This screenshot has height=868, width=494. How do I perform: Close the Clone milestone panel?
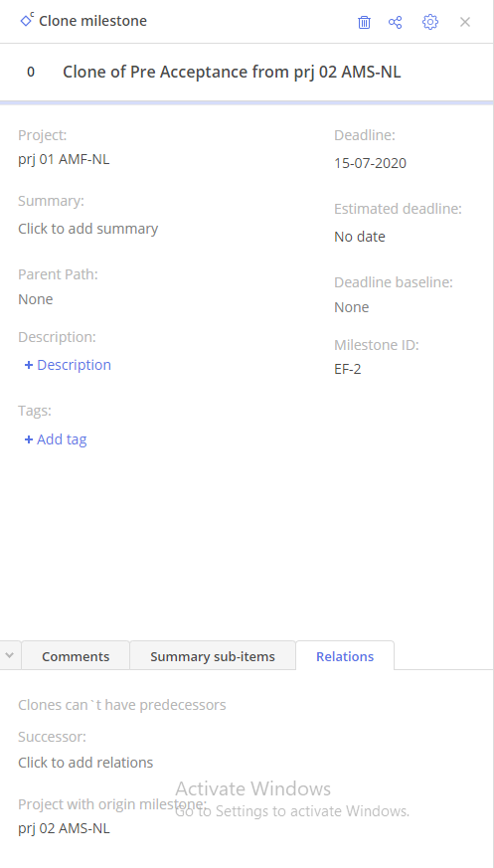coord(465,22)
